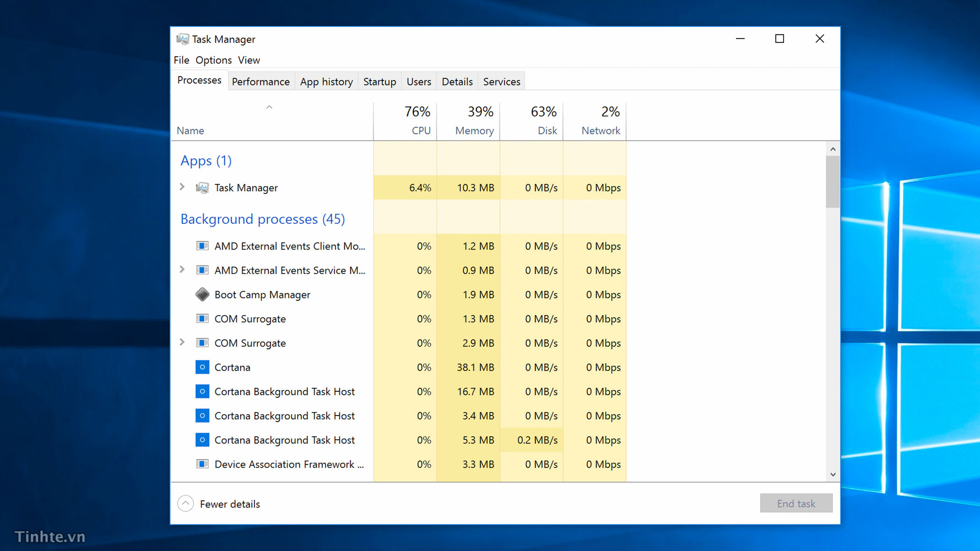Screen dimensions: 980x551
Task: Sort by the Disk column header
Action: tap(532, 121)
